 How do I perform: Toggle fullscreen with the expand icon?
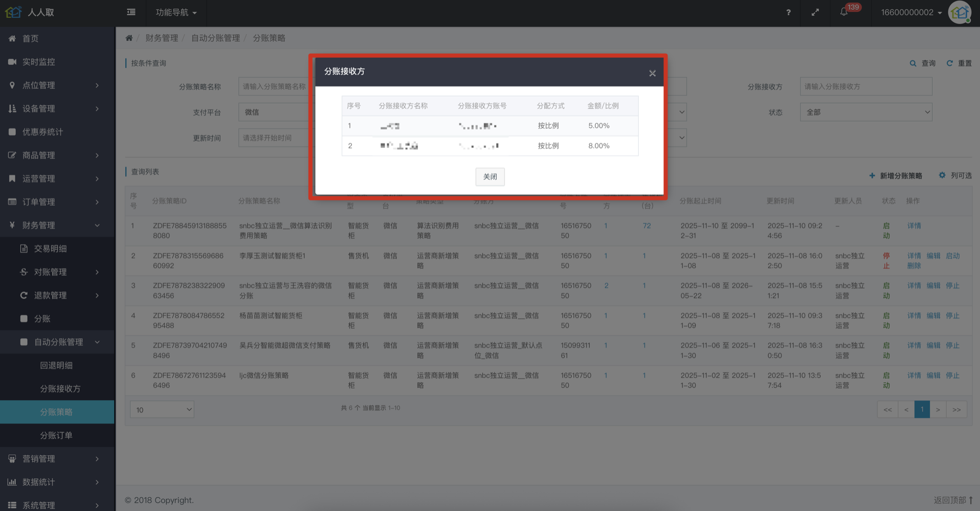point(815,12)
